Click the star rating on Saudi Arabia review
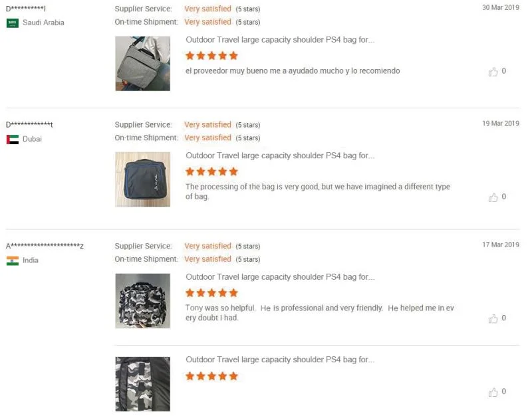532x420 pixels. click(211, 56)
